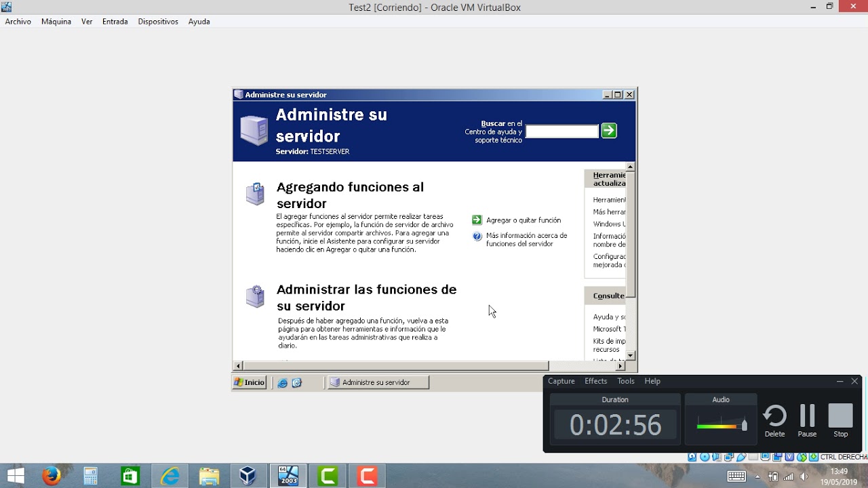Screen dimensions: 868x488
Task: Click Administre su servidor taskbar button
Action: click(x=378, y=382)
